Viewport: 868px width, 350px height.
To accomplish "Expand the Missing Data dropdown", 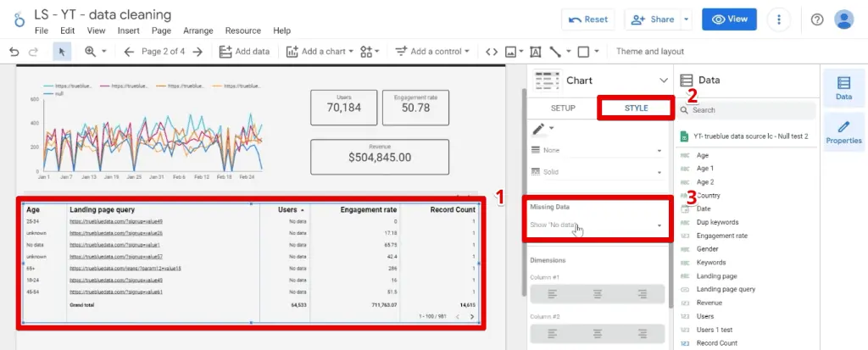I will click(597, 225).
